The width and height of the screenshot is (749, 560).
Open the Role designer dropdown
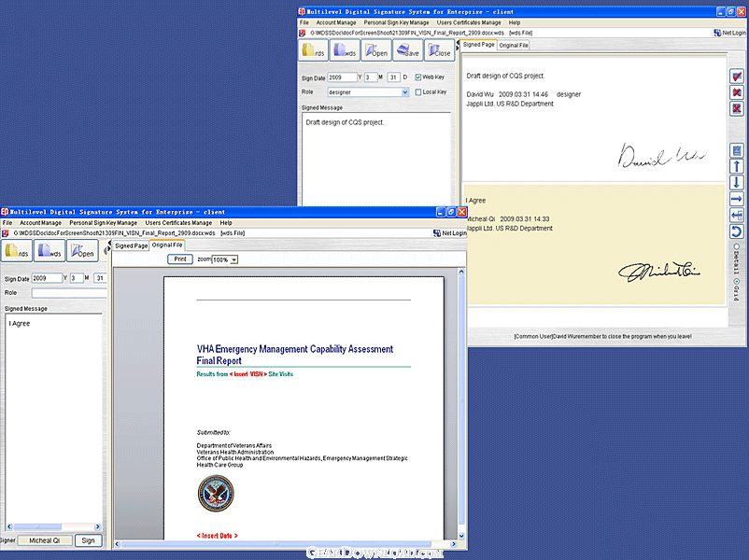405,92
